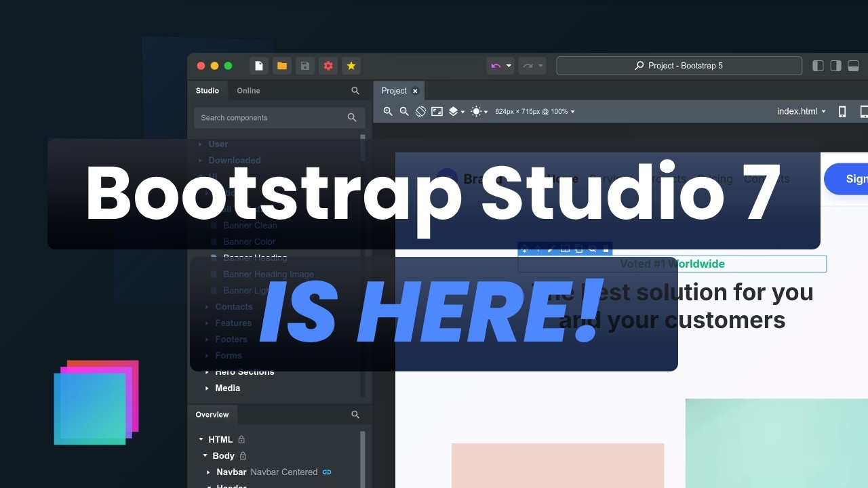Zoom in on the canvas preview
Screen dimensions: 868x488
387,111
